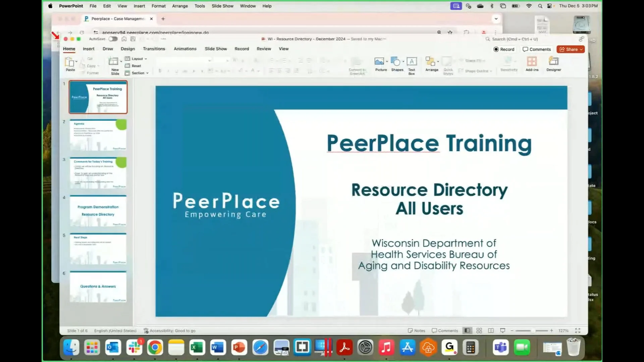Click the Share button

570,49
